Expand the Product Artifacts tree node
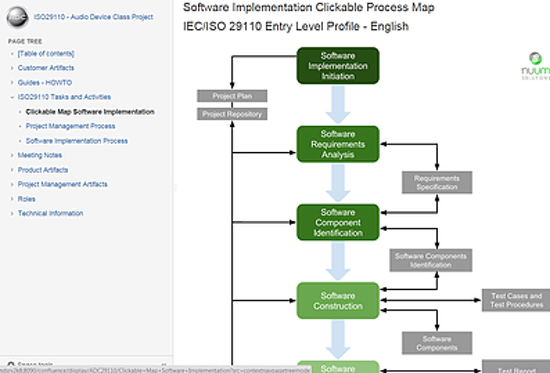 pos(12,170)
